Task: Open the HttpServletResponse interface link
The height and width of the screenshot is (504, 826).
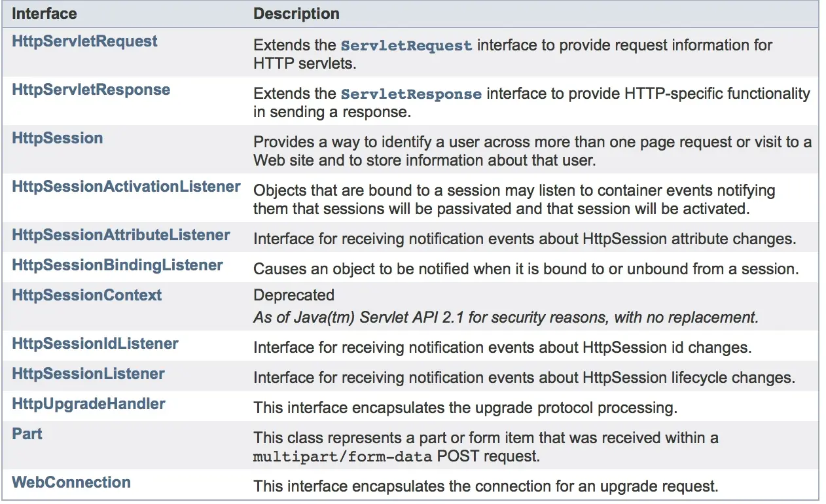Action: click(x=91, y=90)
